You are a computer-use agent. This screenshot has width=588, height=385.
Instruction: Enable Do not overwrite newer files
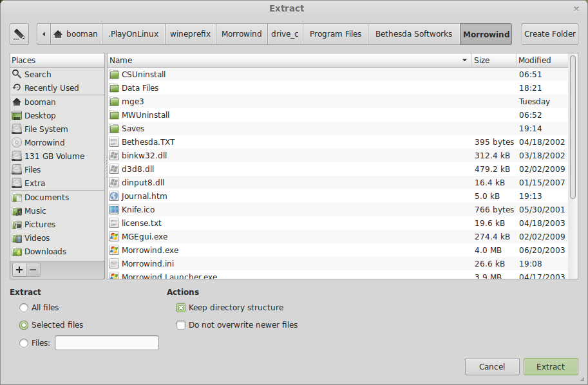(181, 325)
